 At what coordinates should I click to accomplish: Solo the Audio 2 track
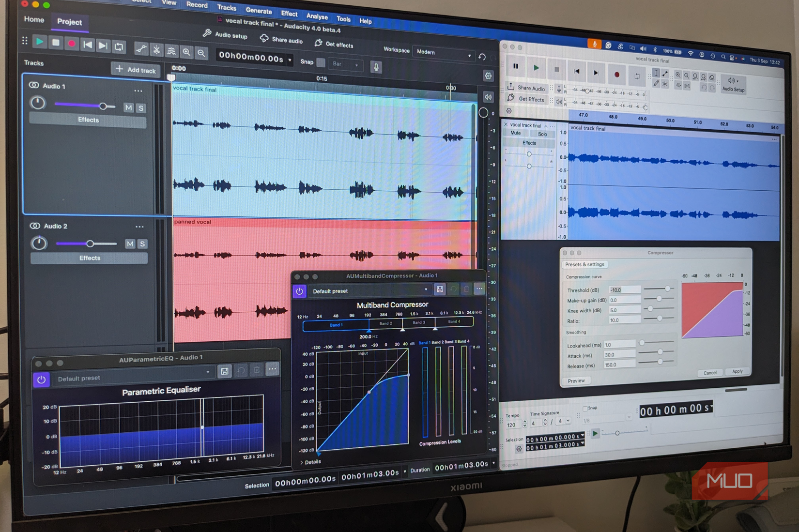142,244
